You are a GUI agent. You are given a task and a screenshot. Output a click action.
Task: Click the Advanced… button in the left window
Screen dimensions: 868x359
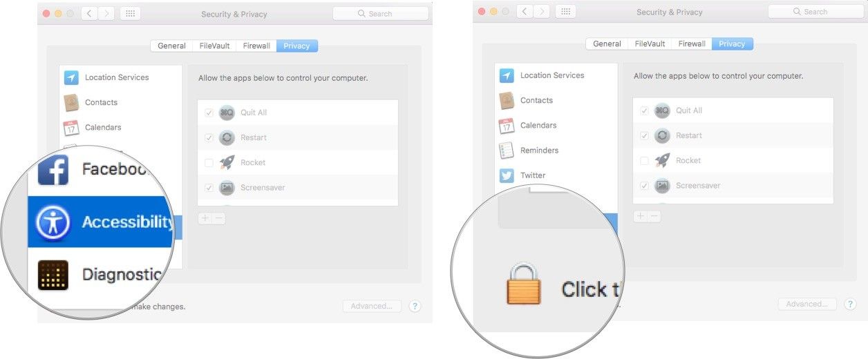pyautogui.click(x=372, y=306)
